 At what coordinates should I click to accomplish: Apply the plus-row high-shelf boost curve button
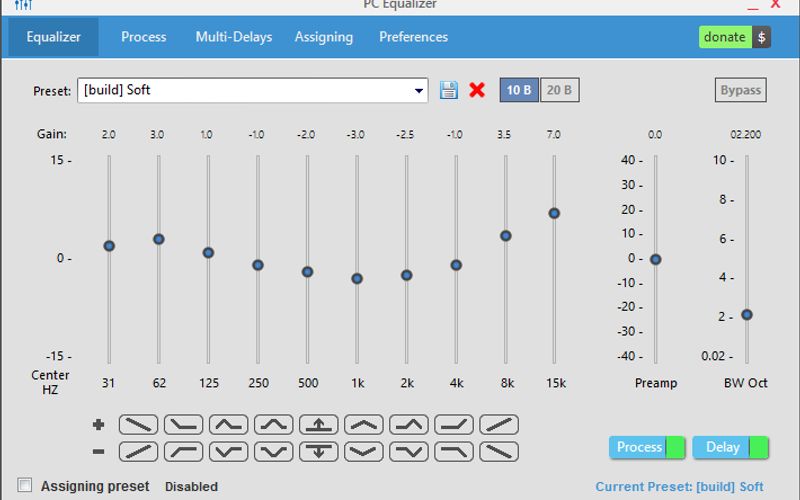click(454, 424)
